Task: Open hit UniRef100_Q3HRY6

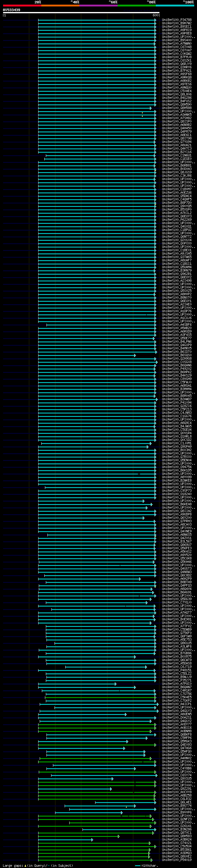Action: 177,67
